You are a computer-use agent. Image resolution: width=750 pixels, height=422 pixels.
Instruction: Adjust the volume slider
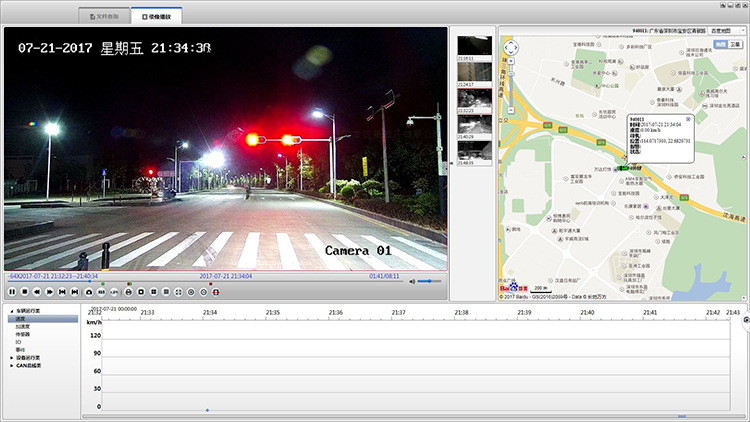click(x=429, y=281)
